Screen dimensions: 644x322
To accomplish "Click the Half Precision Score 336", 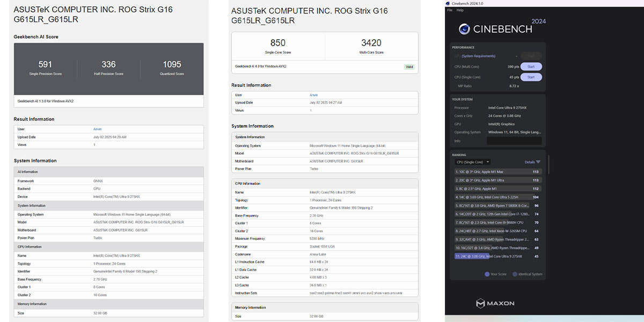I will point(108,64).
